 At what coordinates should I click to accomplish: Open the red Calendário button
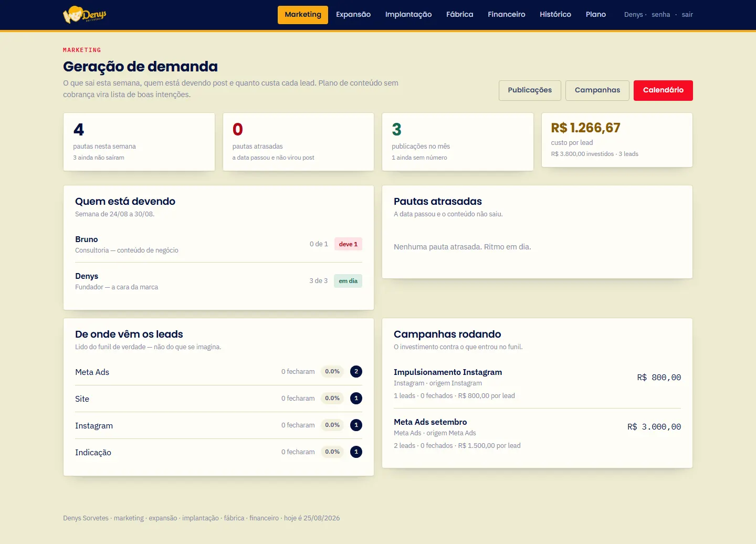tap(663, 90)
